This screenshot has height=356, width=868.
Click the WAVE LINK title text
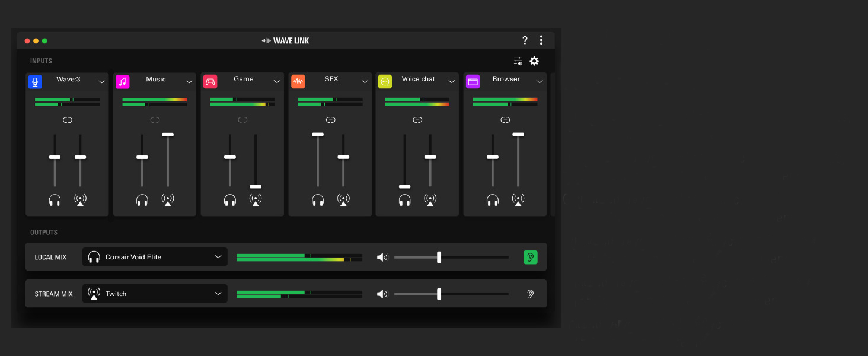(291, 41)
